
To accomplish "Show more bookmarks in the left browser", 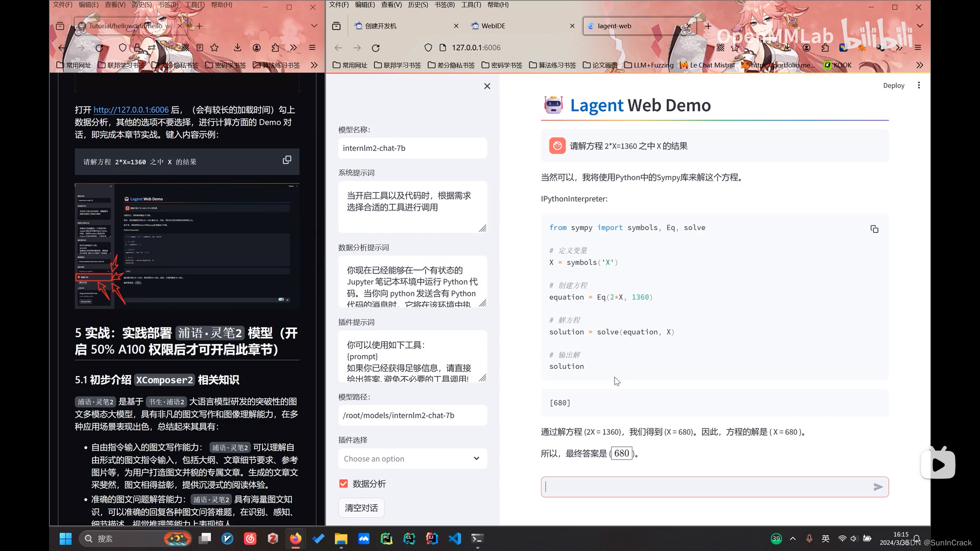I will coord(314,65).
